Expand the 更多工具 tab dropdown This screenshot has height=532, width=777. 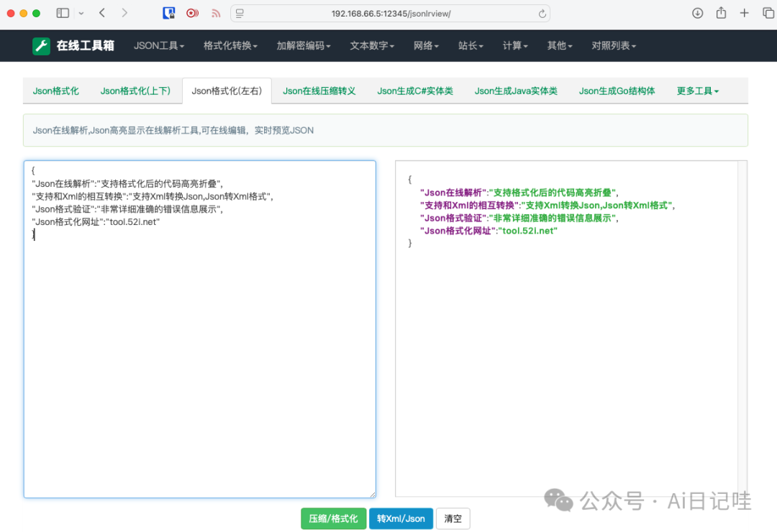698,91
